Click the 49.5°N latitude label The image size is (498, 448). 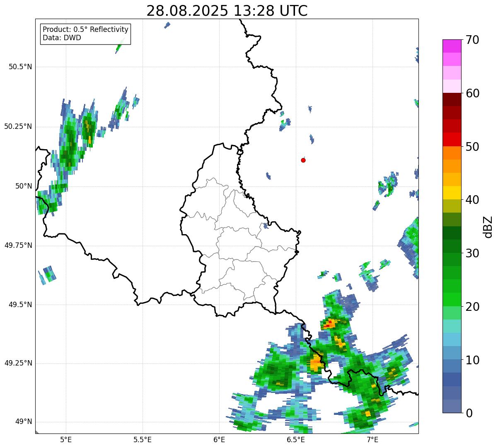click(x=20, y=305)
